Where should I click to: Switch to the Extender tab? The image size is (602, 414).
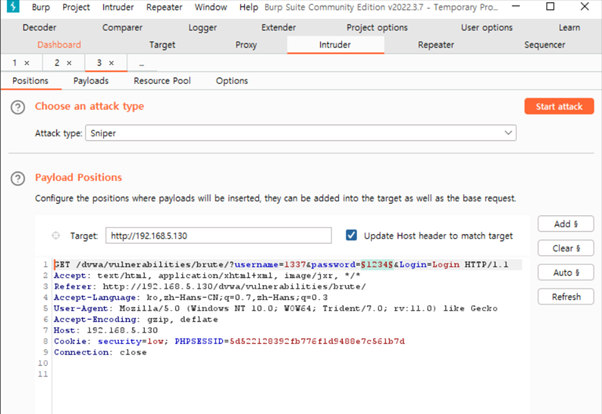tap(278, 28)
